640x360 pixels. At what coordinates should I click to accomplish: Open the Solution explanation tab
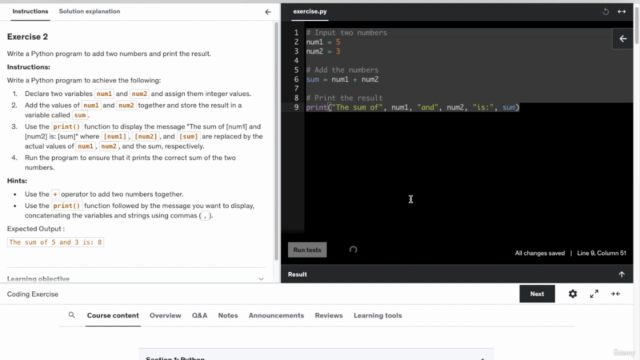[x=89, y=11]
